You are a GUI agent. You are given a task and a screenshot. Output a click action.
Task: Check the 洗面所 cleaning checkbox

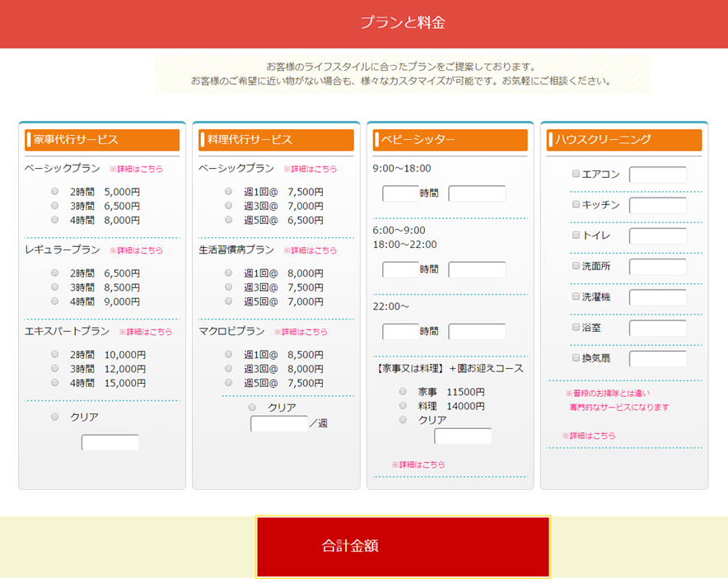(576, 265)
